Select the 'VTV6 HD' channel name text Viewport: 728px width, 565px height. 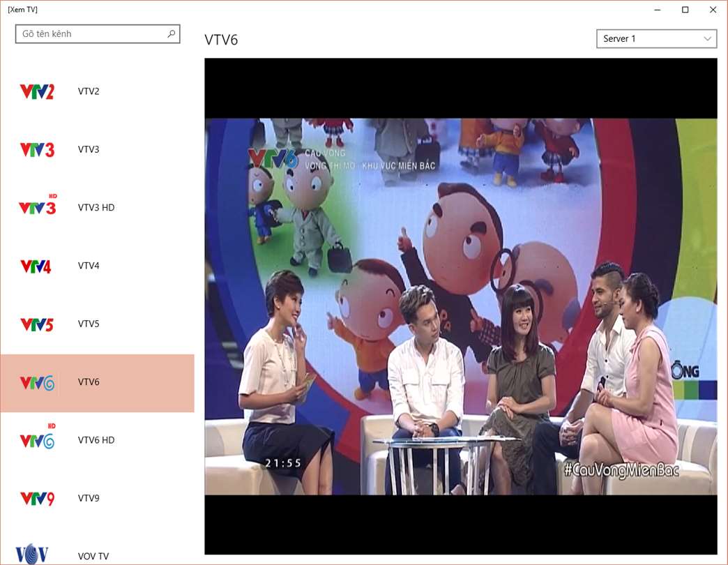tap(96, 440)
